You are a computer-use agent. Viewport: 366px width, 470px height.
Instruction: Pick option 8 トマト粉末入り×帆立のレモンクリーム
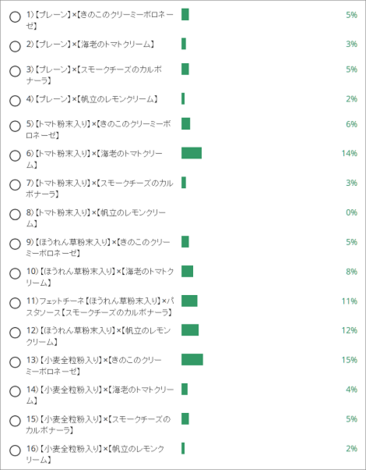pyautogui.click(x=15, y=214)
